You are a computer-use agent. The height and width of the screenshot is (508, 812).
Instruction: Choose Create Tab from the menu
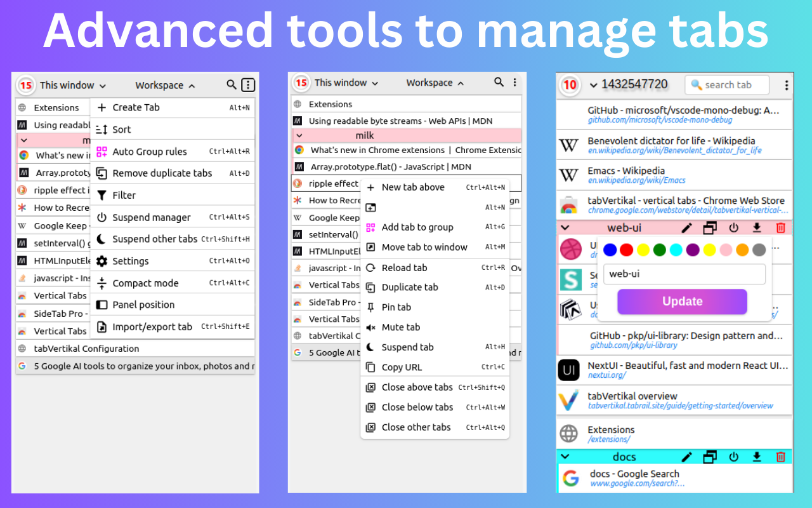tap(173, 107)
